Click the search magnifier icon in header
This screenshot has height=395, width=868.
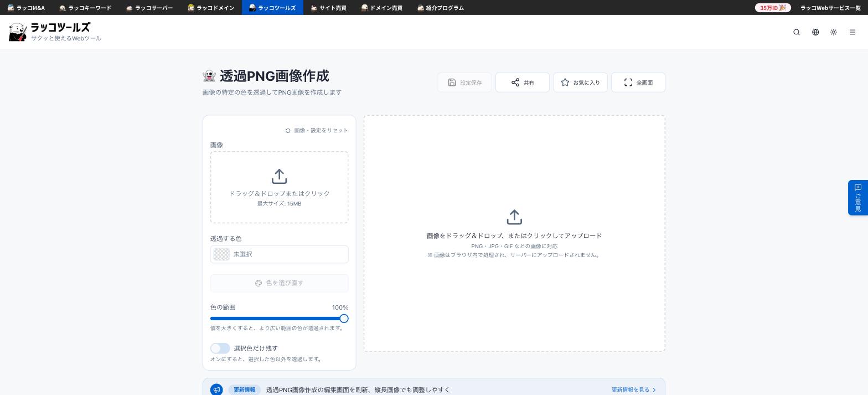tap(797, 32)
